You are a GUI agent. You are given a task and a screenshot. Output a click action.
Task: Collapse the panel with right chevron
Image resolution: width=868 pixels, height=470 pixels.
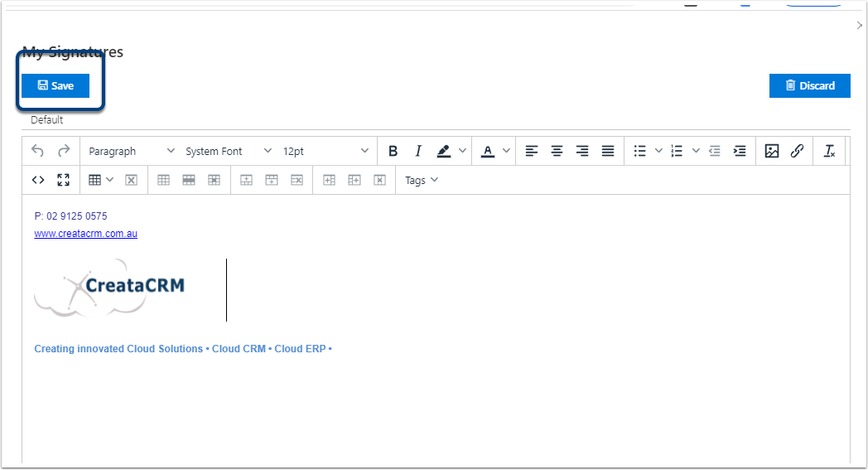(x=859, y=25)
